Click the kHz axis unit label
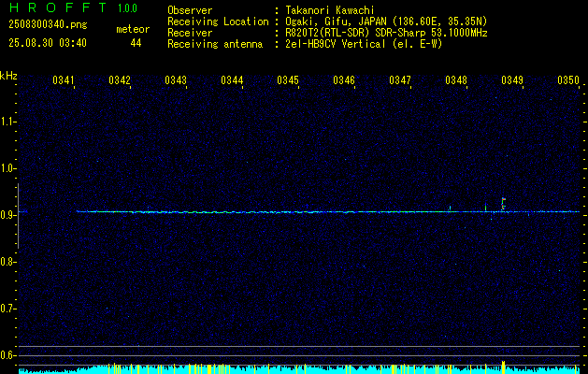Image resolution: width=588 pixels, height=374 pixels. (x=8, y=76)
